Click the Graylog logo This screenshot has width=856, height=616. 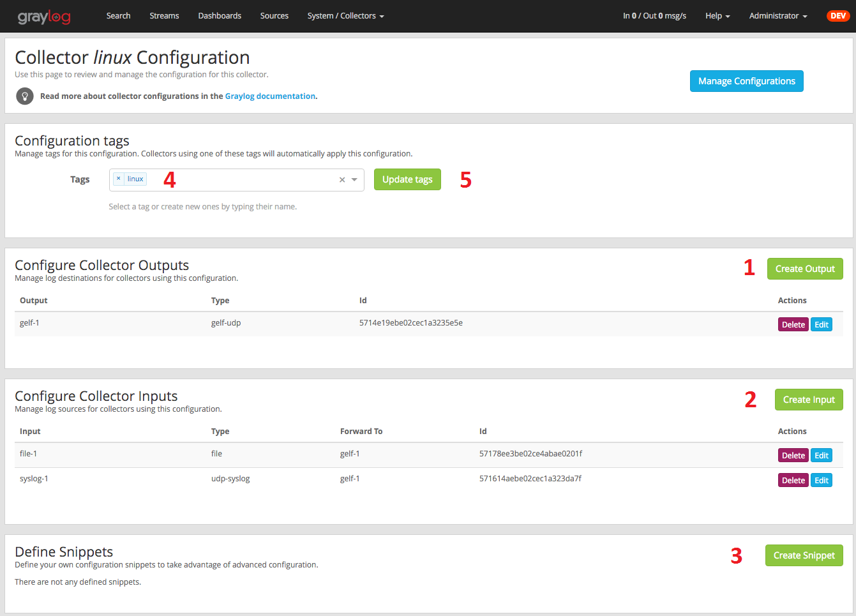tap(43, 16)
